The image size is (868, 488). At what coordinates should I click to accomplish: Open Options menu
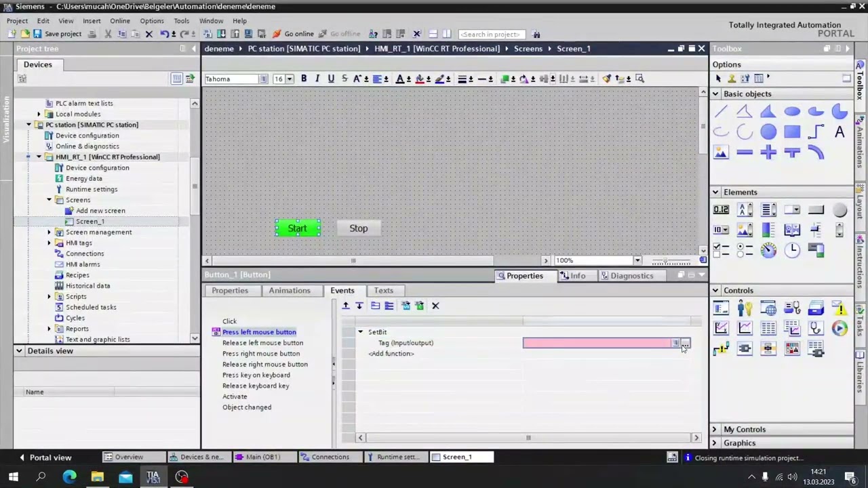[x=152, y=21]
